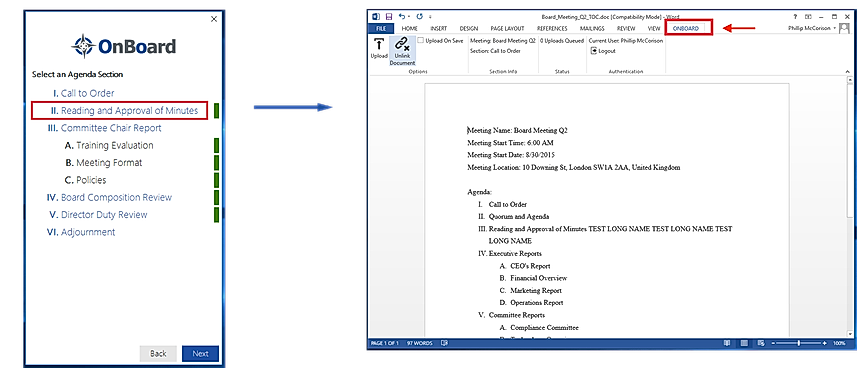
Task: Click the Logout icon in Authentication
Action: [594, 51]
